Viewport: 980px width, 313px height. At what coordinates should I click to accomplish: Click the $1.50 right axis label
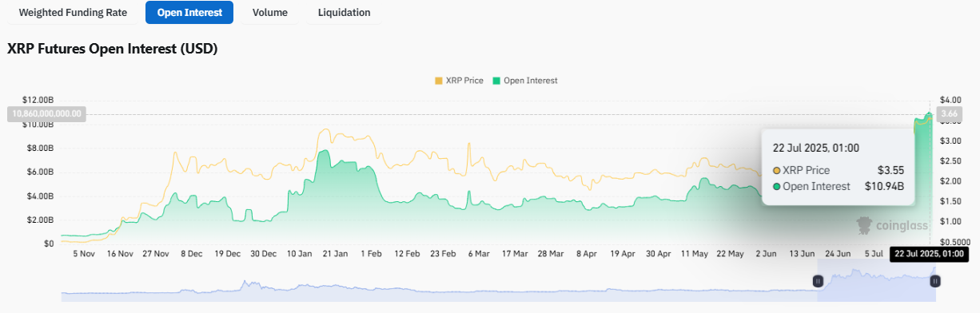[x=950, y=202]
